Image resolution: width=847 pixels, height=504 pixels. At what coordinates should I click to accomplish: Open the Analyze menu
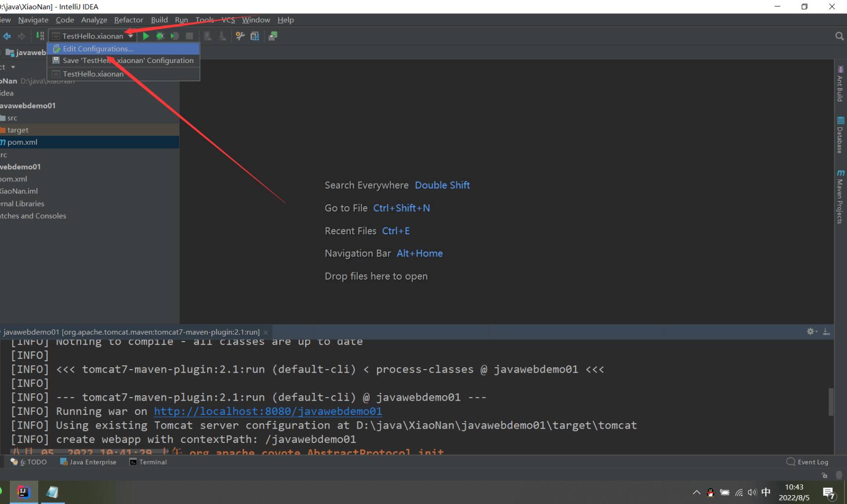pyautogui.click(x=94, y=20)
